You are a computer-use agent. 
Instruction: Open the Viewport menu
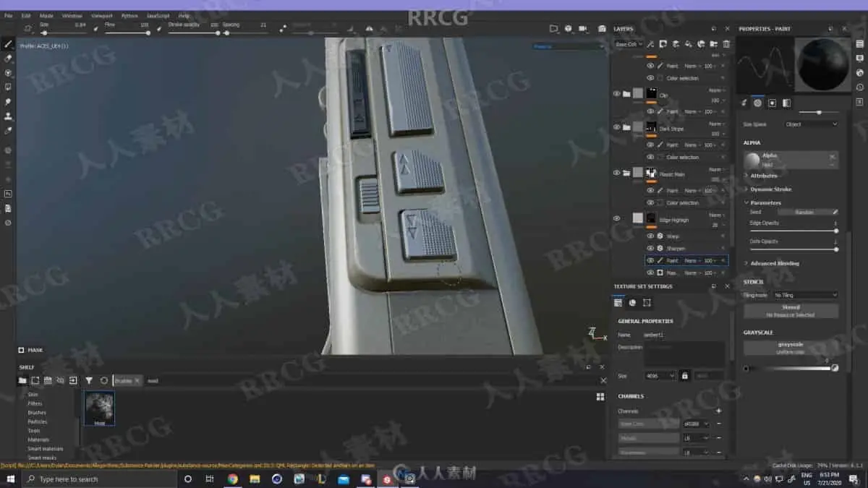coord(101,15)
